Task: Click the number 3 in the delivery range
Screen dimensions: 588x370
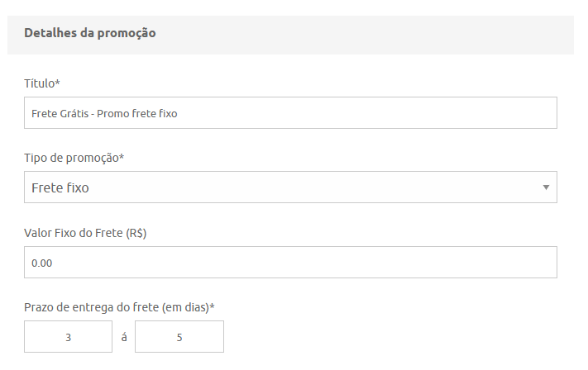Action: 68,337
